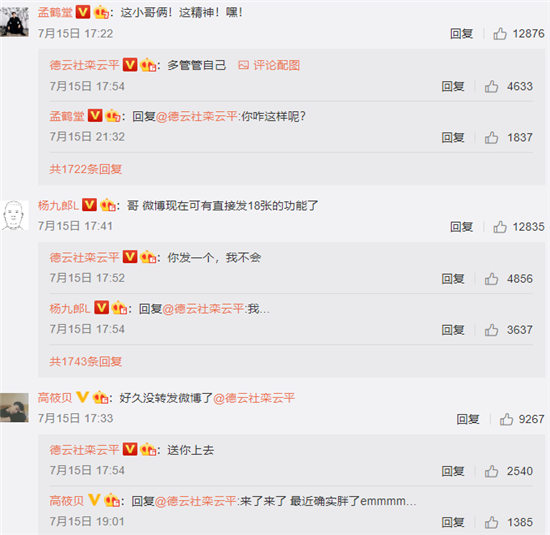Open 德云社栾云平 username in 多管管自己 reply
This screenshot has width=550, height=535.
(84, 65)
